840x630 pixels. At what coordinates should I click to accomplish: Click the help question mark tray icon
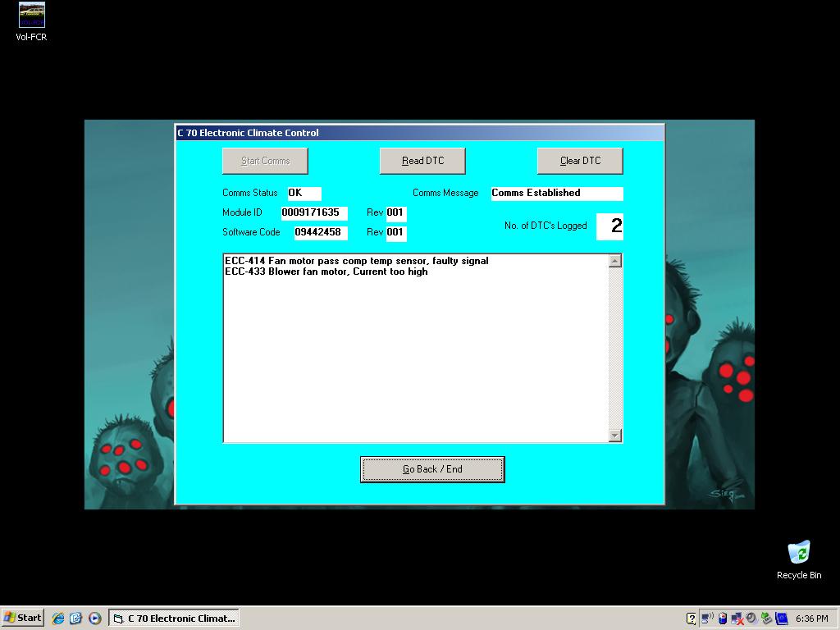point(692,619)
